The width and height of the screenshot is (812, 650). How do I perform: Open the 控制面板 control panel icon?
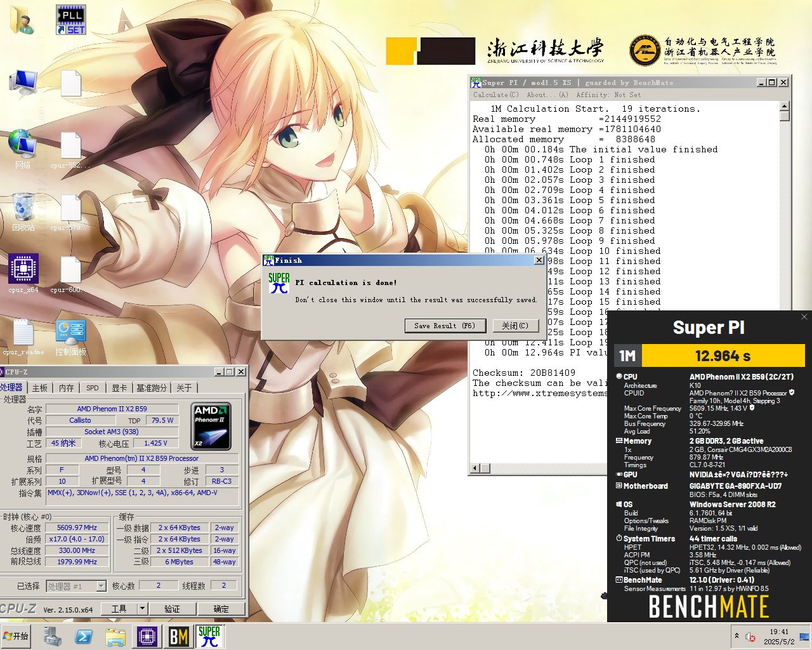[x=70, y=336]
